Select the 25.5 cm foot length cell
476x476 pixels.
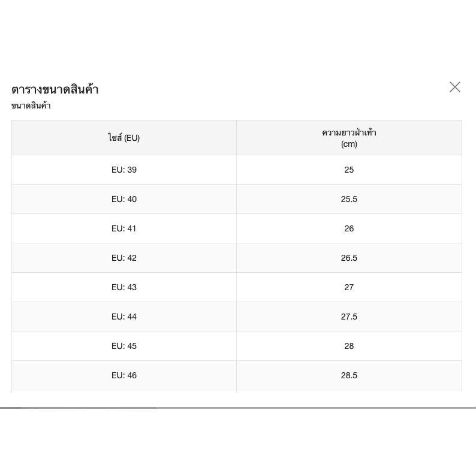coord(349,199)
